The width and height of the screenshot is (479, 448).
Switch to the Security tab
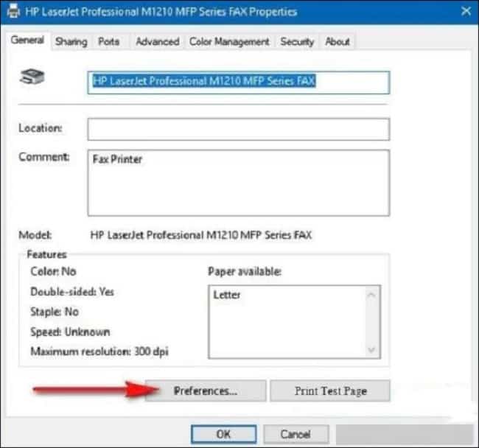297,41
